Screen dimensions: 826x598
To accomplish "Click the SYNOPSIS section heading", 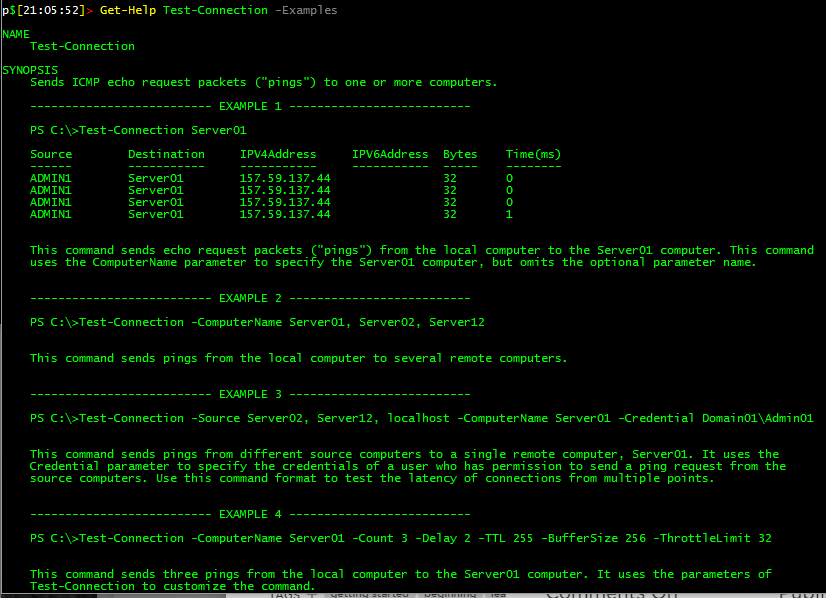I will click(30, 70).
